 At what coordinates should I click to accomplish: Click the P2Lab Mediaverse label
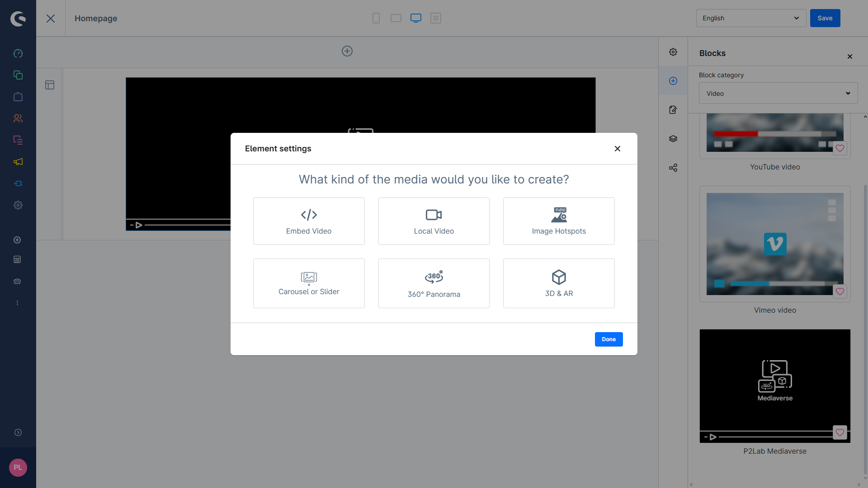click(775, 451)
